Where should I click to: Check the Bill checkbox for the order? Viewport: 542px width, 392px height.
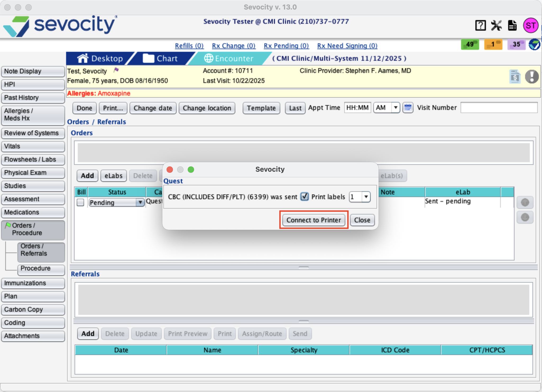(x=80, y=203)
